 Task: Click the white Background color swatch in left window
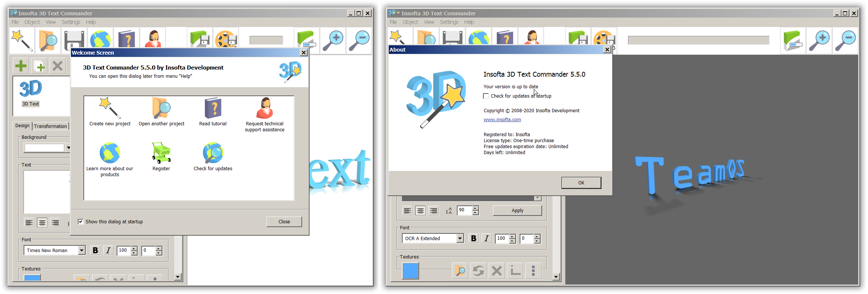coord(44,148)
